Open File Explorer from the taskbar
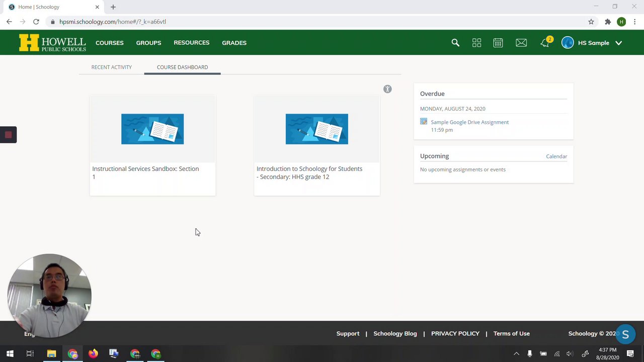Screen dimensions: 644x362 pyautogui.click(x=51, y=354)
